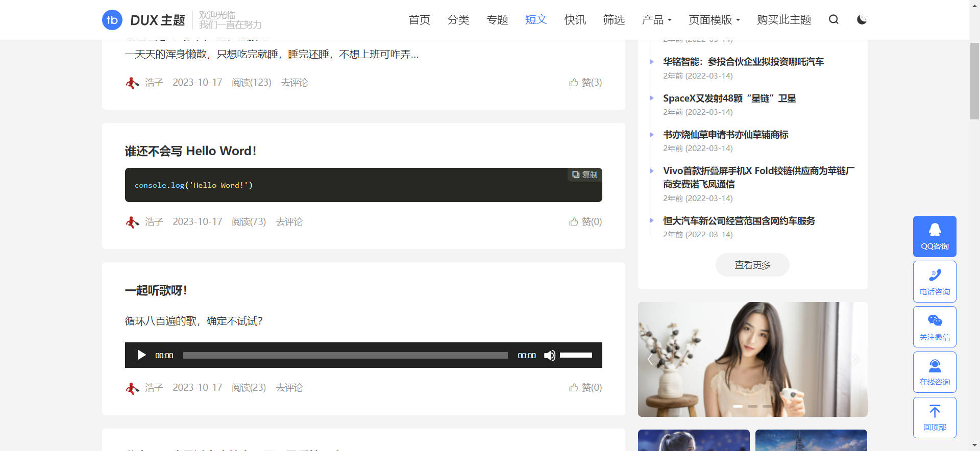Expand the 产品 dropdown menu

coord(656,20)
